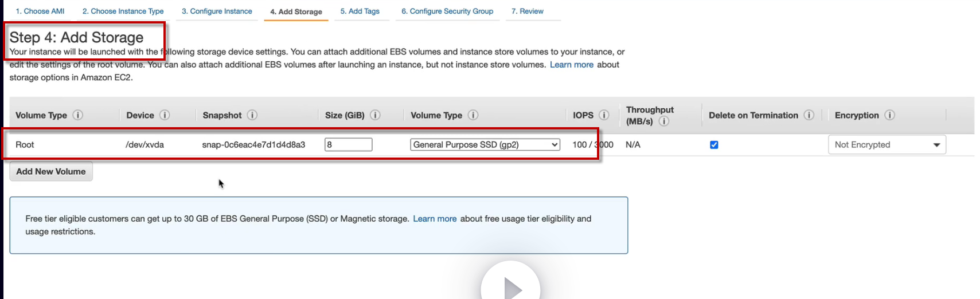Open the 5. Add Tags tab
Screen dimensions: 980x299
click(x=360, y=11)
